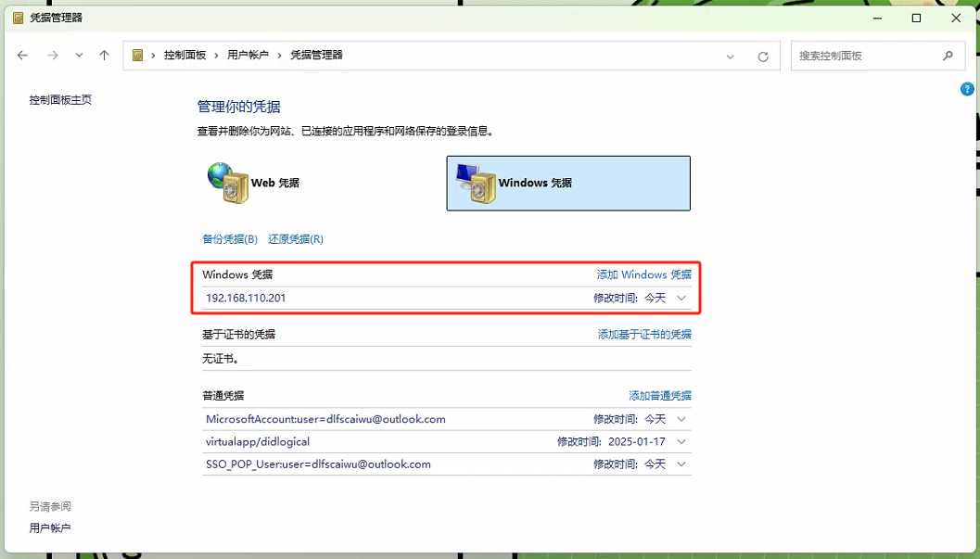Screen dimensions: 980x559
Task: Click 添加普通凭据 link
Action: tap(660, 395)
